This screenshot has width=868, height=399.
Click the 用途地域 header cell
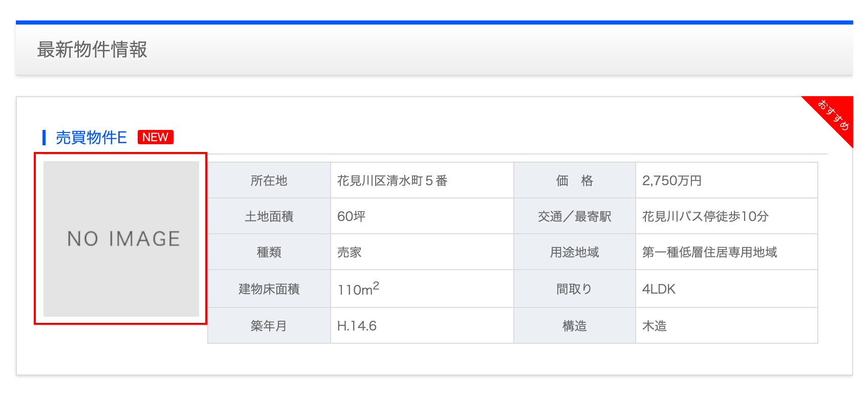[574, 252]
